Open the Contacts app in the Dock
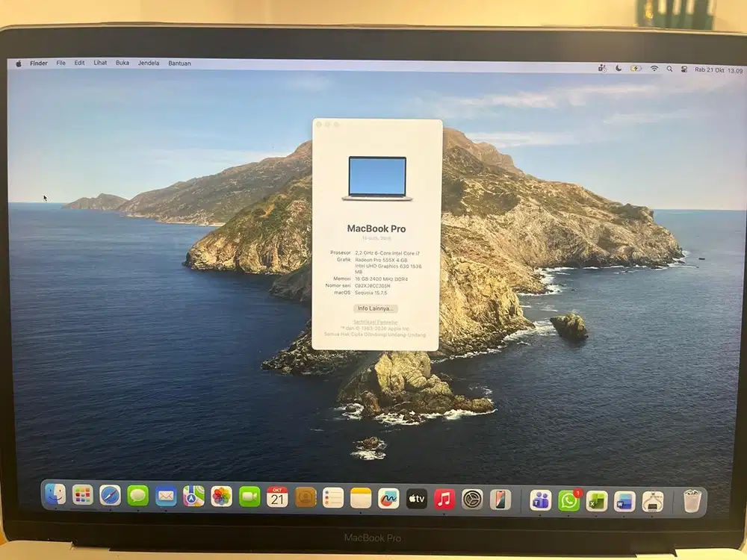This screenshot has height=560, width=747. click(x=306, y=497)
